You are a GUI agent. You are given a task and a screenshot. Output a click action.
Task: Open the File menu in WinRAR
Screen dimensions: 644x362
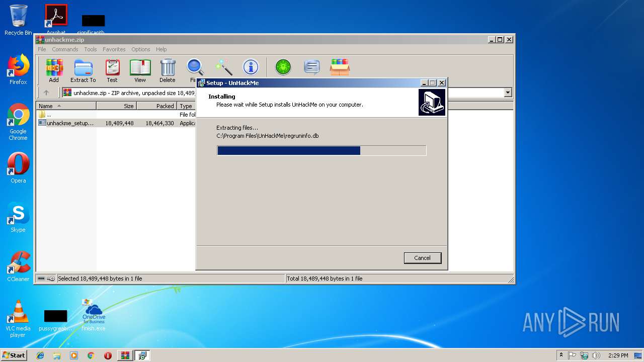pyautogui.click(x=42, y=49)
